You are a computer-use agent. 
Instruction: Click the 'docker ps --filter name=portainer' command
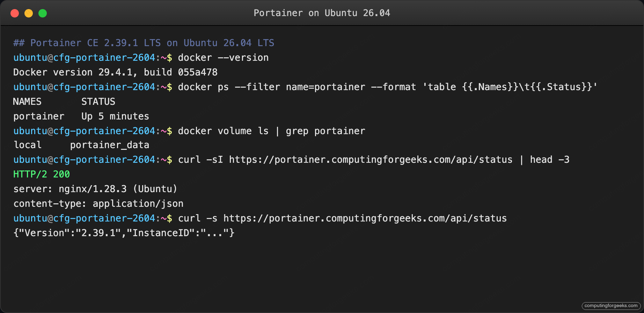(x=272, y=87)
